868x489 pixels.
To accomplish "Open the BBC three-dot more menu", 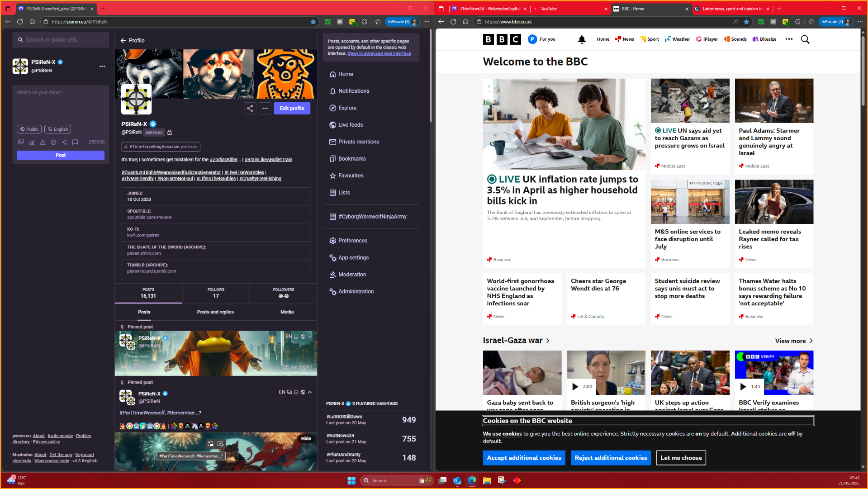I will point(789,39).
